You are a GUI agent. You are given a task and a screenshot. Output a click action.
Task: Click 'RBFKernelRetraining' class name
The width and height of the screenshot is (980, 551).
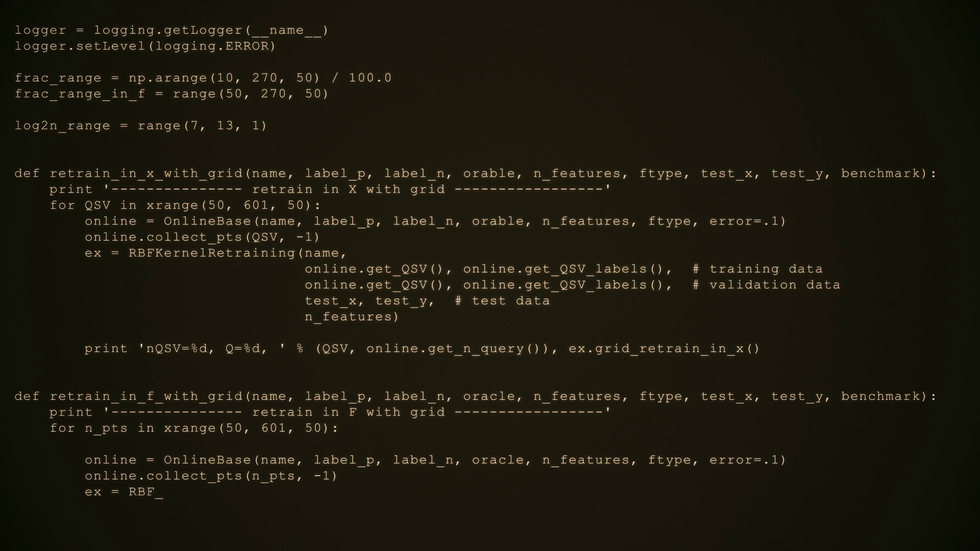[x=212, y=253]
